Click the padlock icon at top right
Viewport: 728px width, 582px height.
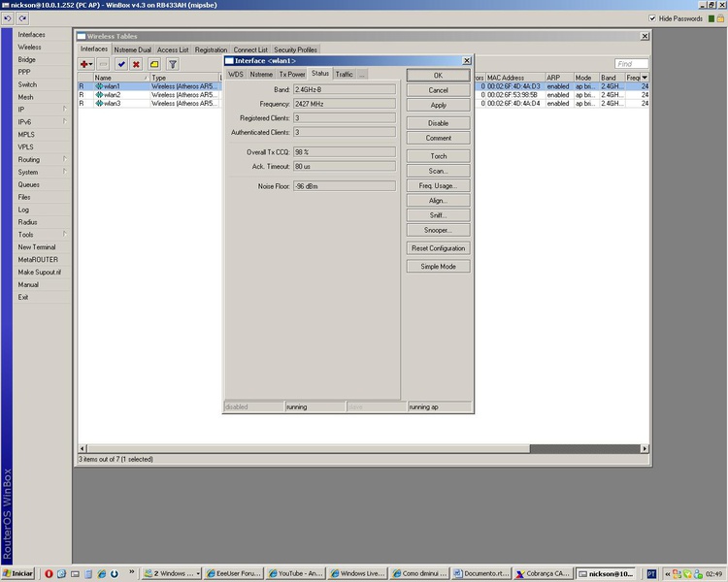pos(720,18)
